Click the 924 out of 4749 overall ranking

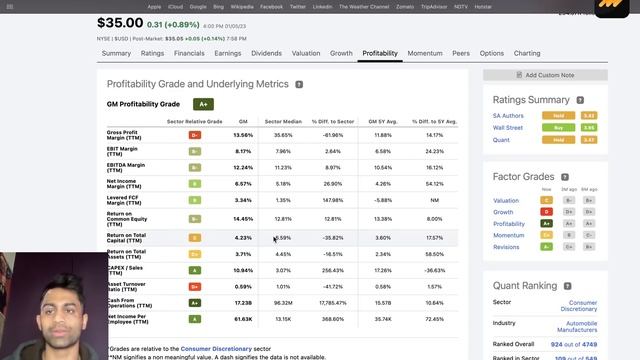pos(573,344)
